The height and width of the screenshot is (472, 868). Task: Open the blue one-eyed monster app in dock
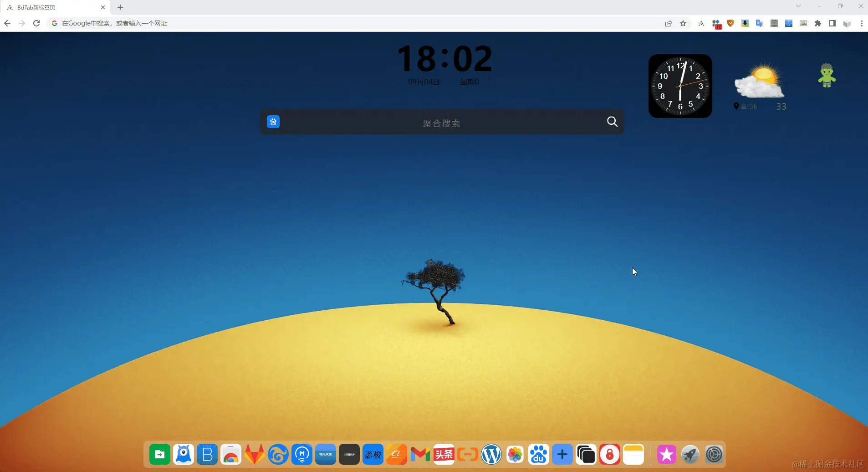184,454
